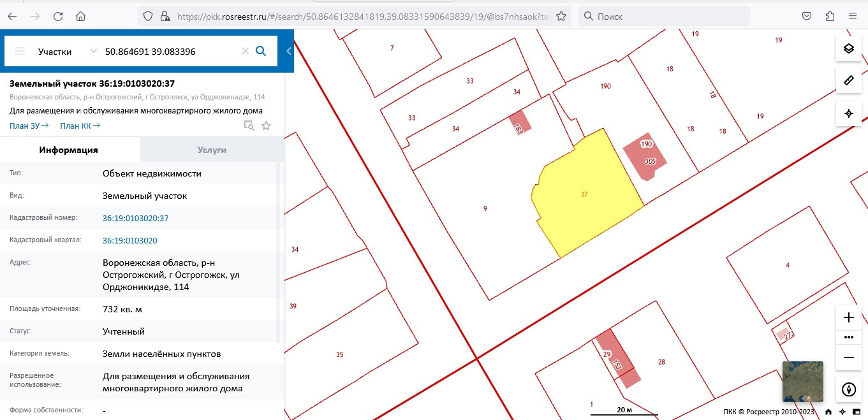The height and width of the screenshot is (420, 868).
Task: Click the 'Земли населённых пунктов' value
Action: (162, 354)
